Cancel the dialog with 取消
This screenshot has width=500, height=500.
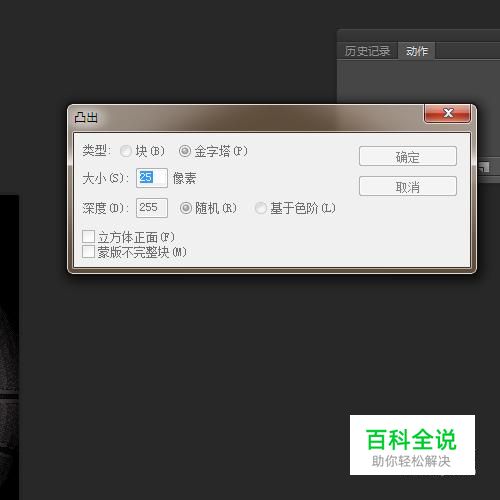[x=408, y=186]
